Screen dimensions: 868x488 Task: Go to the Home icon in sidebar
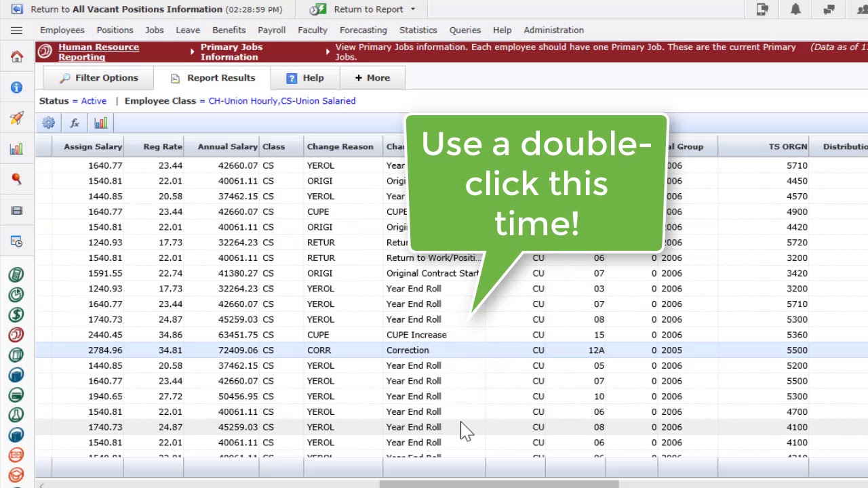pyautogui.click(x=16, y=57)
